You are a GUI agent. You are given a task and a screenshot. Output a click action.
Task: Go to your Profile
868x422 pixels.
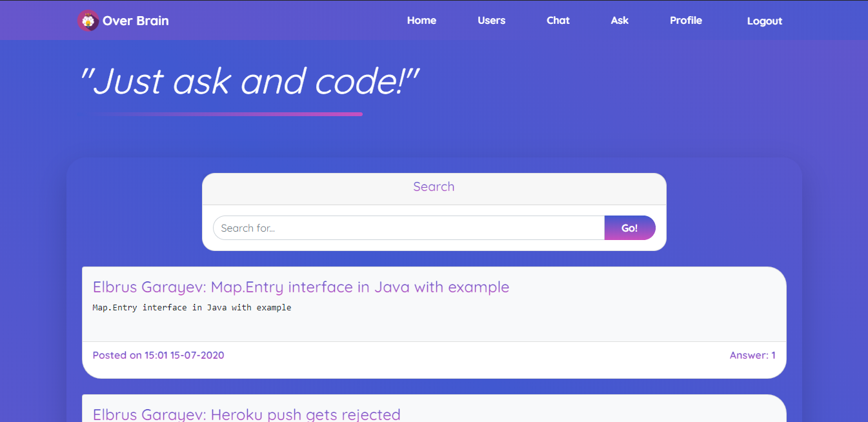pos(685,20)
